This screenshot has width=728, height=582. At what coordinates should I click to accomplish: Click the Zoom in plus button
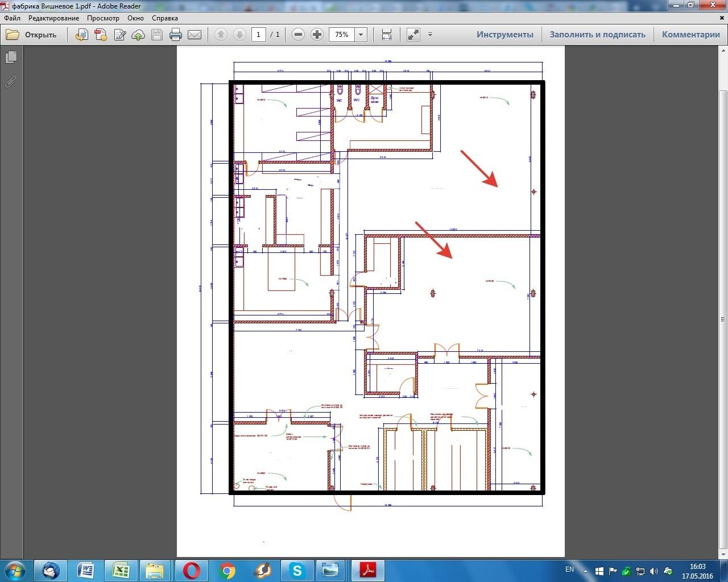(317, 35)
